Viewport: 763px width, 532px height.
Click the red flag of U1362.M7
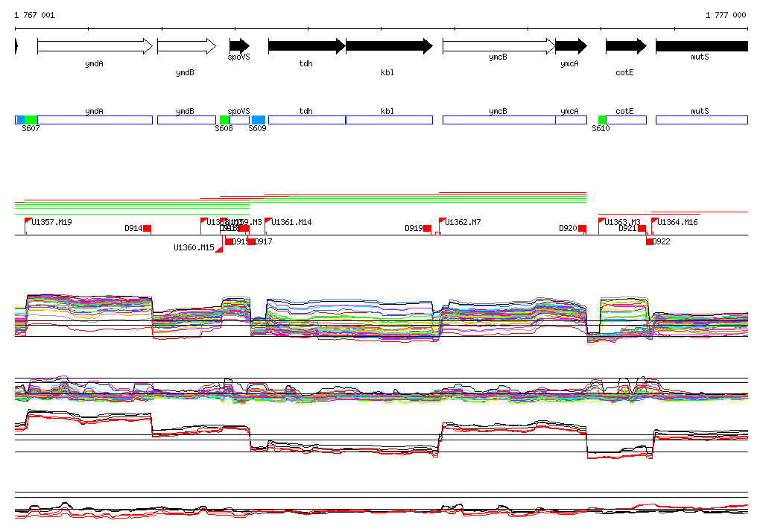click(443, 221)
